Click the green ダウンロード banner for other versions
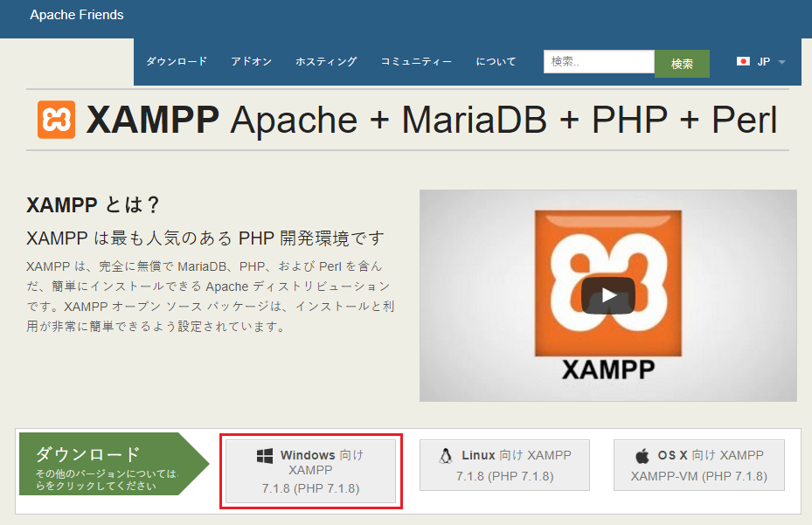Screen dimensions: 812x525 [114, 464]
